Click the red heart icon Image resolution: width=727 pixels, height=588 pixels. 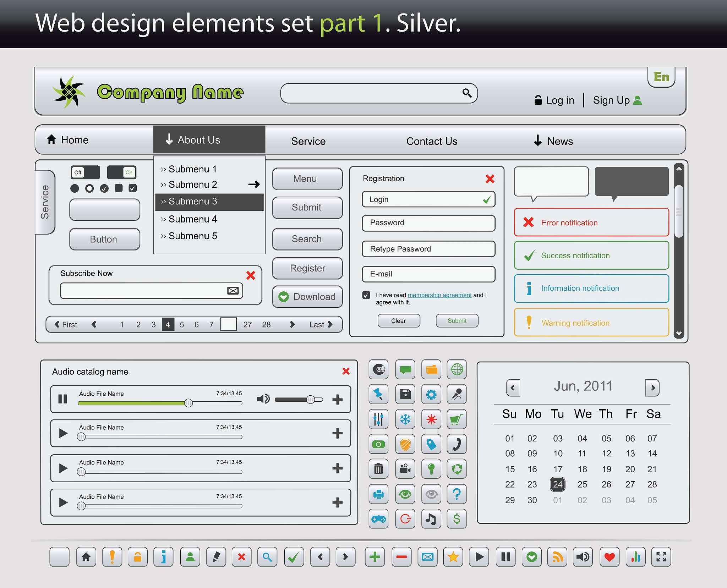pyautogui.click(x=610, y=557)
